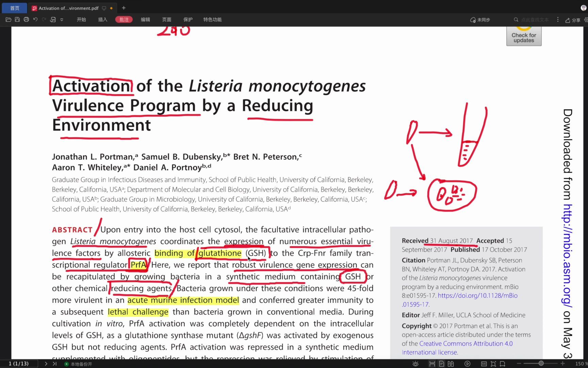Click the word 'Activation' in the title
The height and width of the screenshot is (368, 588).
[92, 86]
